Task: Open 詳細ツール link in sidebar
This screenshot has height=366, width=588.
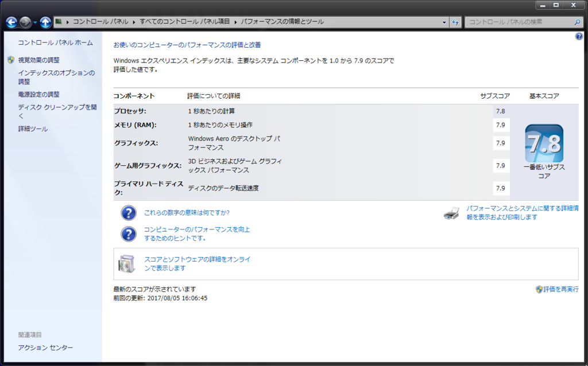Action: [x=33, y=129]
